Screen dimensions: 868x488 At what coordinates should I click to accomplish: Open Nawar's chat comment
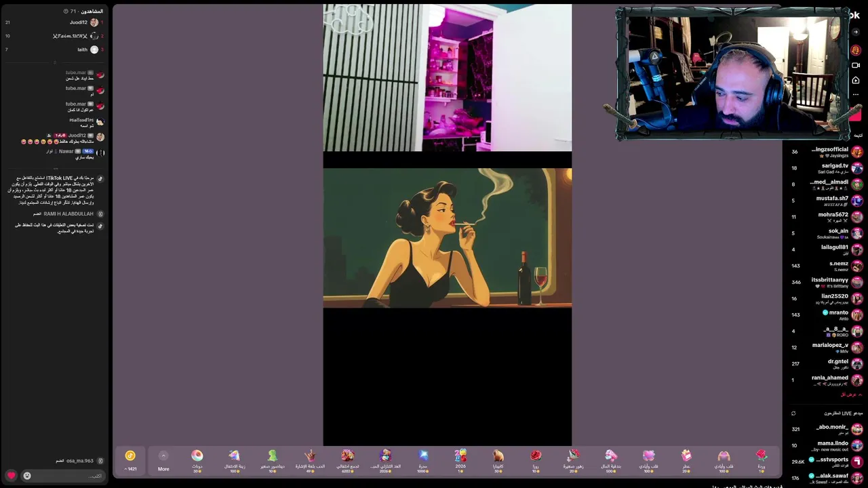[x=75, y=154]
